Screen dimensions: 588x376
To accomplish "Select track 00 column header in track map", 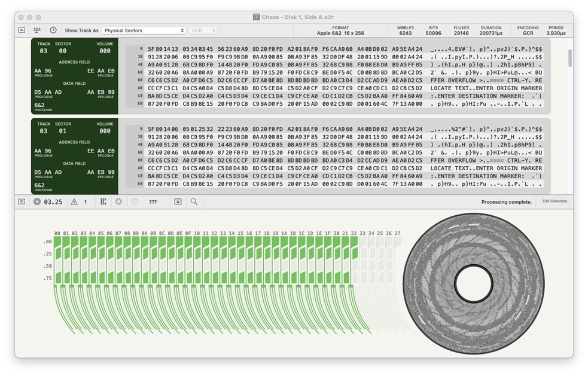I will pyautogui.click(x=57, y=233).
